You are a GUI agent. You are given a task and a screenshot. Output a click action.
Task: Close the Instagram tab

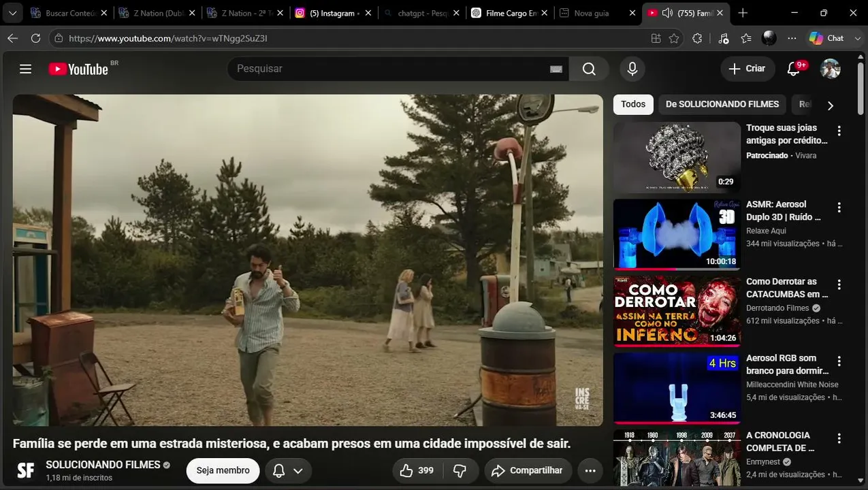(x=368, y=13)
